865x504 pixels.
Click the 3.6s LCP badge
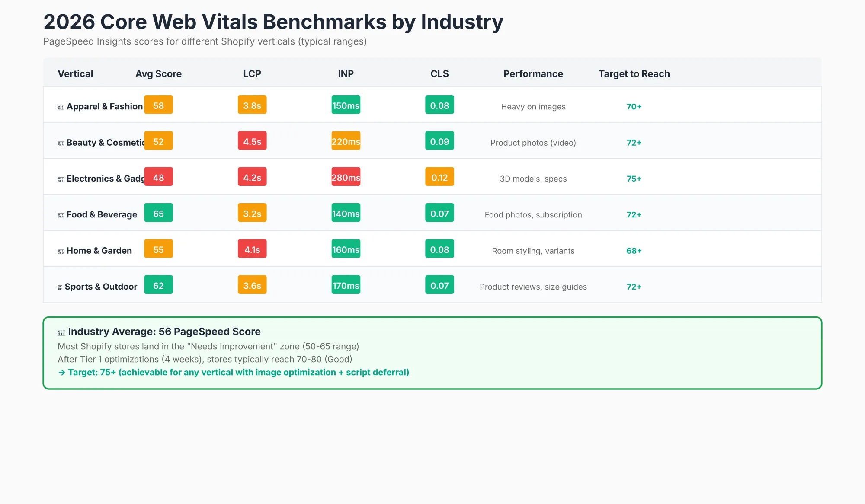click(252, 284)
